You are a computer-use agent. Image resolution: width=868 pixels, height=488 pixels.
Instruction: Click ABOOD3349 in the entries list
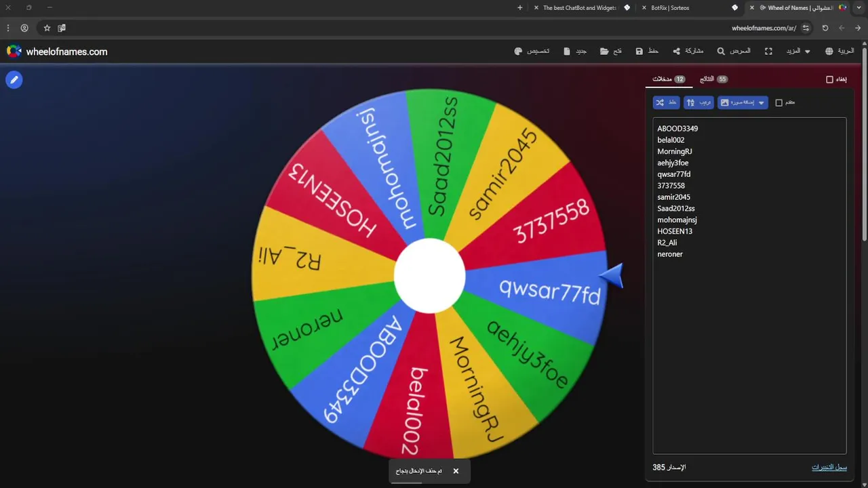pyautogui.click(x=677, y=129)
